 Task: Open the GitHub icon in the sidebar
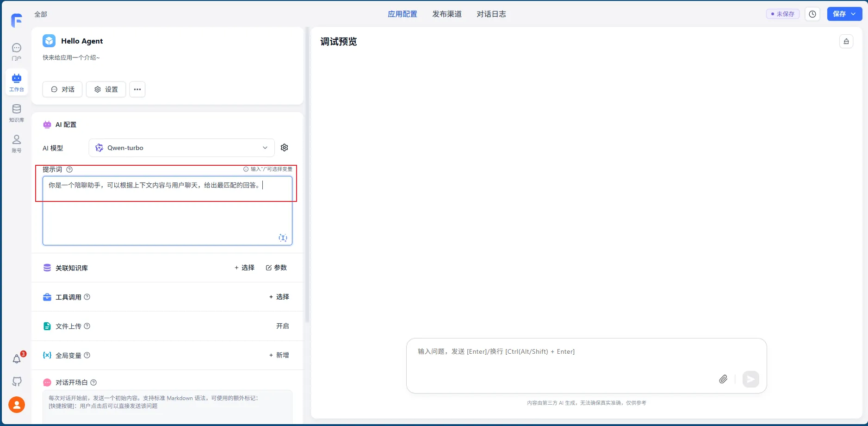click(16, 381)
